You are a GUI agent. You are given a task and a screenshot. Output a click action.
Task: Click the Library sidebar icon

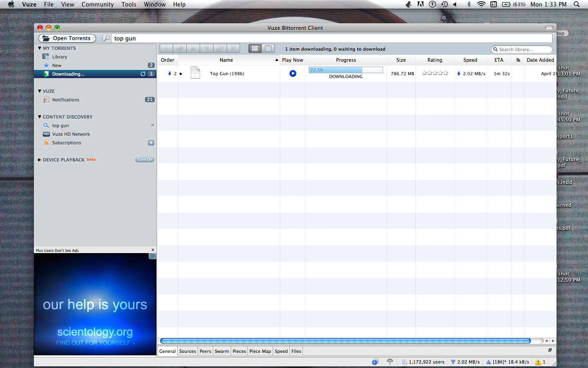tap(46, 57)
